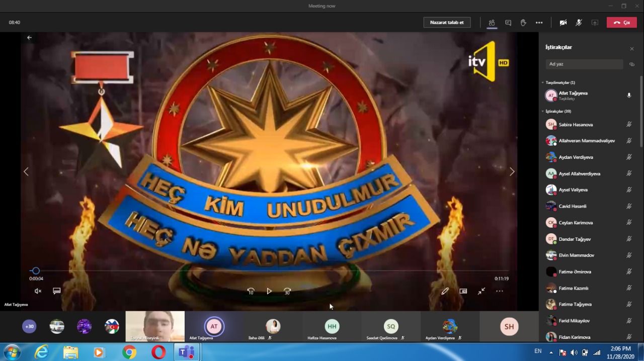Click the +30 more participants bubble

click(x=29, y=326)
